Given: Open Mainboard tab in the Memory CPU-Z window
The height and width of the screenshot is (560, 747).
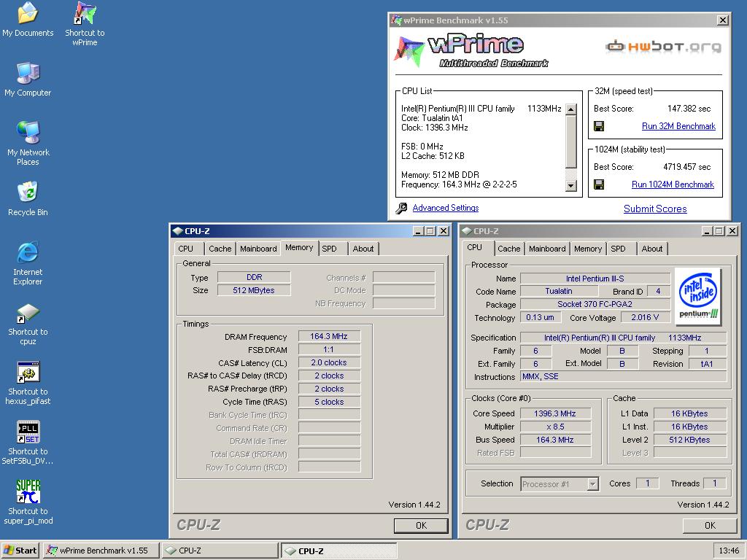Looking at the screenshot, I should [x=258, y=249].
